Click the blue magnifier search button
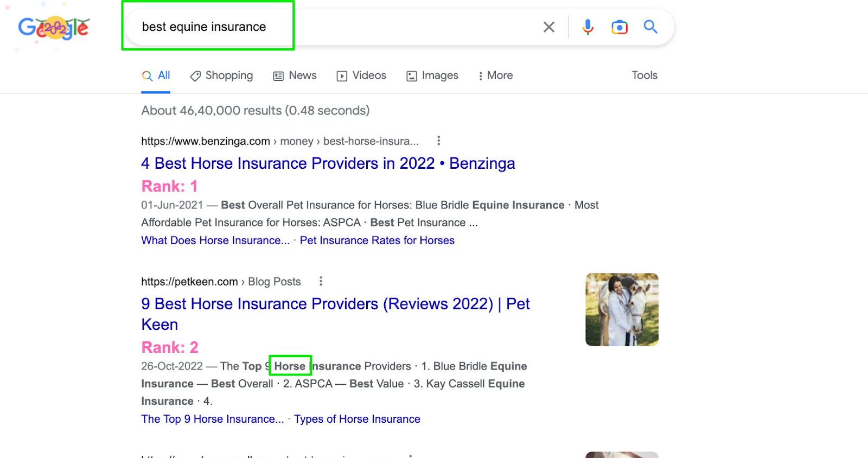Image resolution: width=868 pixels, height=458 pixels. [x=650, y=27]
